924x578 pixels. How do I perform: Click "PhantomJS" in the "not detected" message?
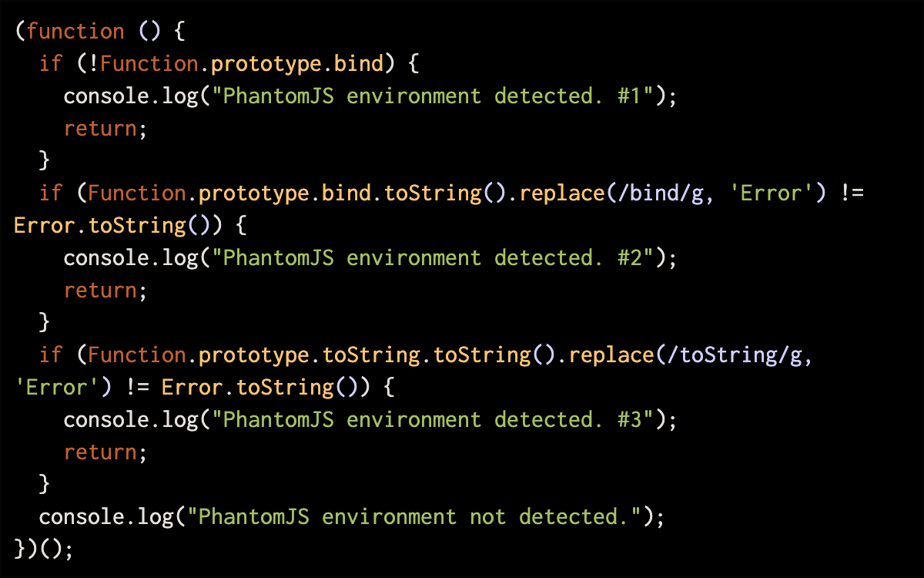pyautogui.click(x=254, y=517)
